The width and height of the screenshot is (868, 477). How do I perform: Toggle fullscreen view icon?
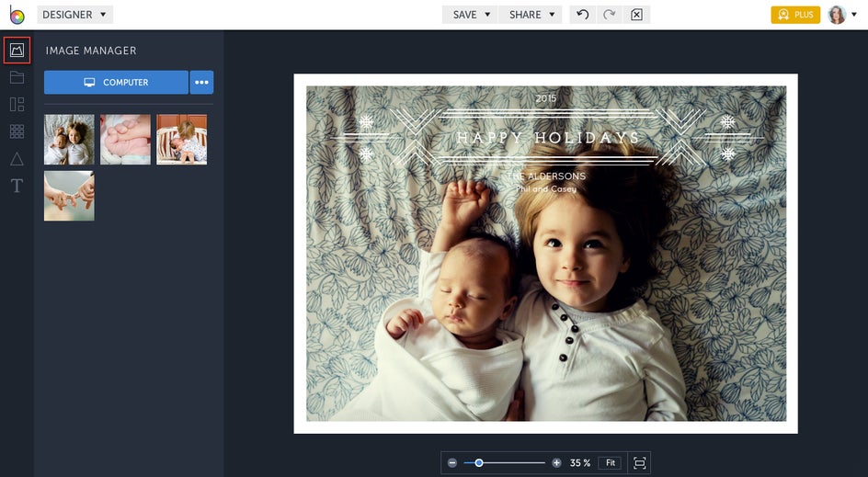[639, 462]
